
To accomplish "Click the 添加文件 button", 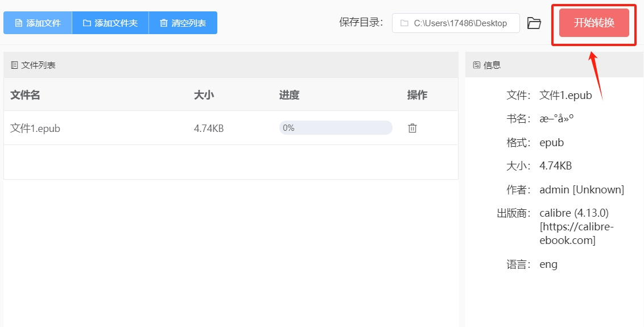I will pyautogui.click(x=38, y=23).
